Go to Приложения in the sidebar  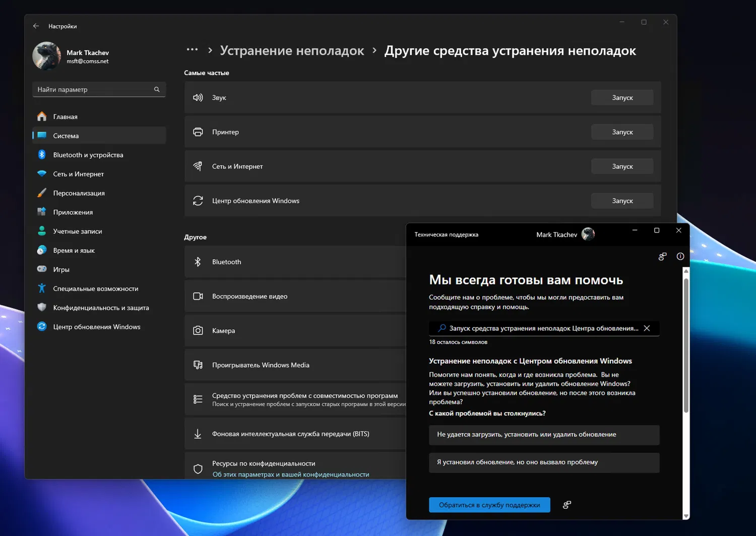pos(99,212)
